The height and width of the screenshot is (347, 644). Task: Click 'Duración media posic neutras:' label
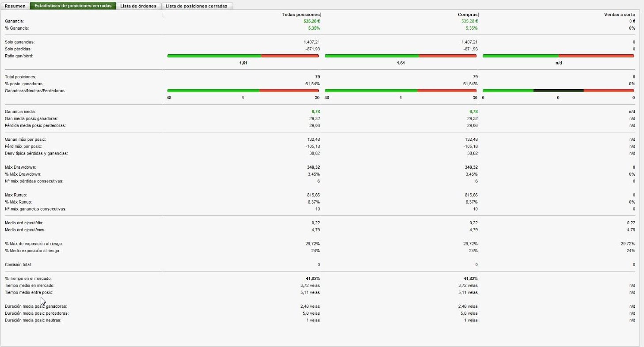click(x=33, y=321)
